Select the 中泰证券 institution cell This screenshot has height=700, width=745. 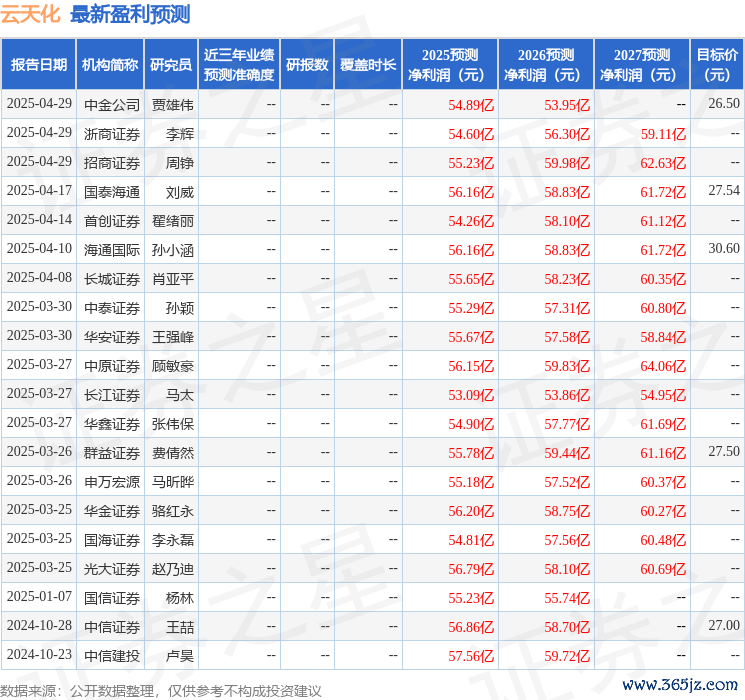click(x=112, y=308)
